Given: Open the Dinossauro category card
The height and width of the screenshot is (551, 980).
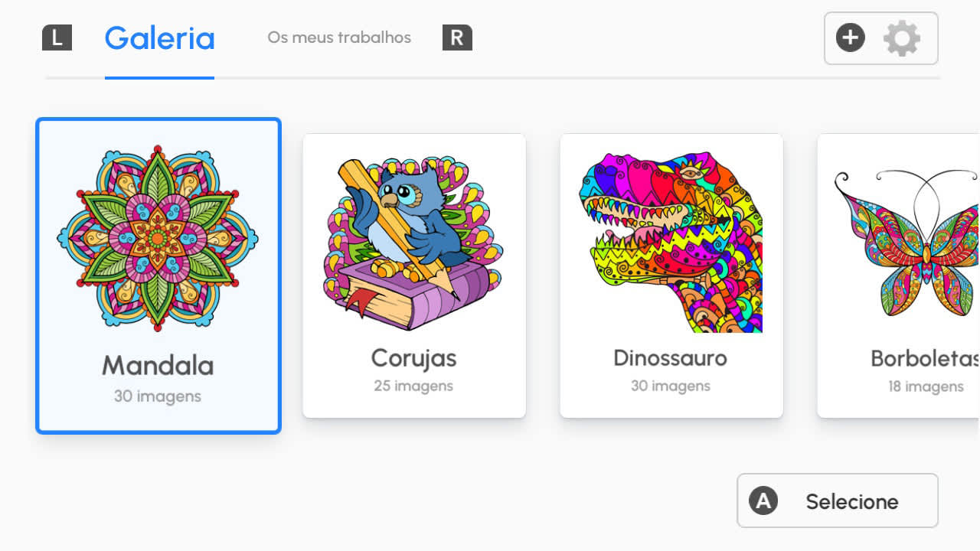Looking at the screenshot, I should 671,275.
